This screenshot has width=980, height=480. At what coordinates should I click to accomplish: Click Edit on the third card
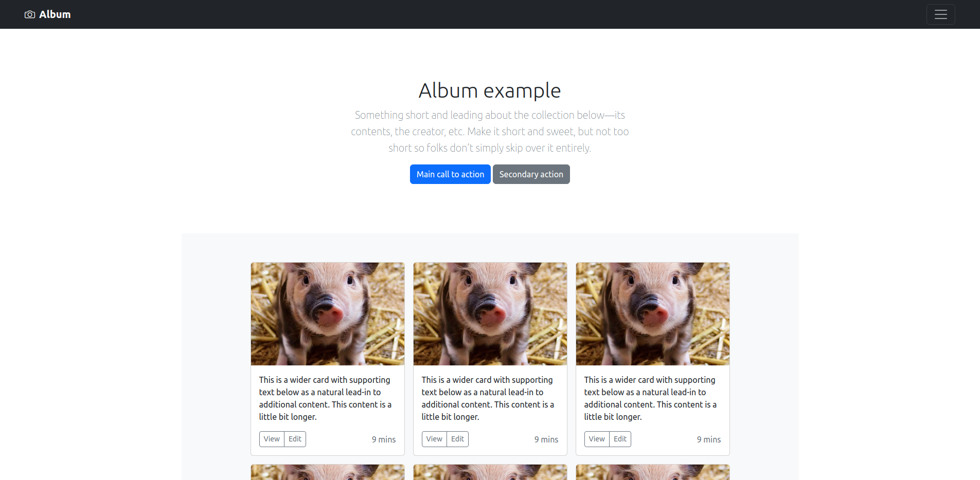coord(620,439)
